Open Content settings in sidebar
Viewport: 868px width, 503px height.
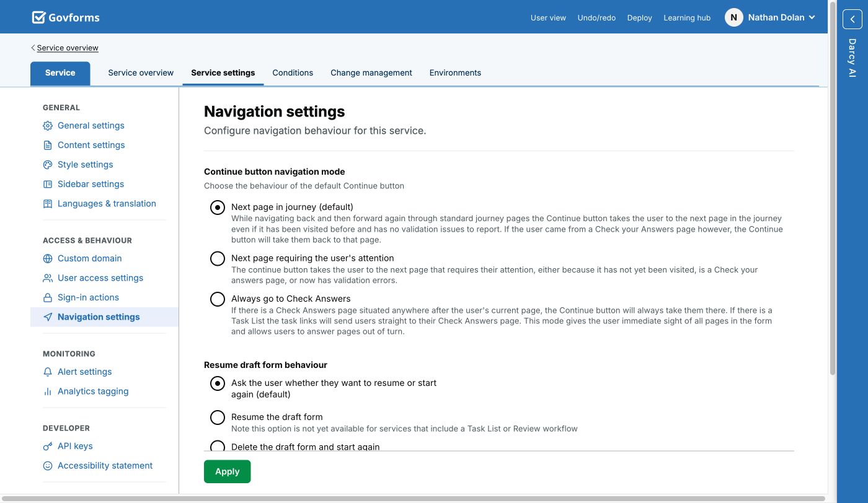[x=91, y=145]
